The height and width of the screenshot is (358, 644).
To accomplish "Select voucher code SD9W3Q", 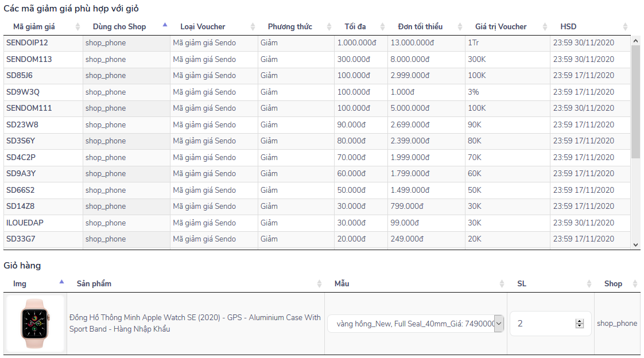I will [x=23, y=92].
